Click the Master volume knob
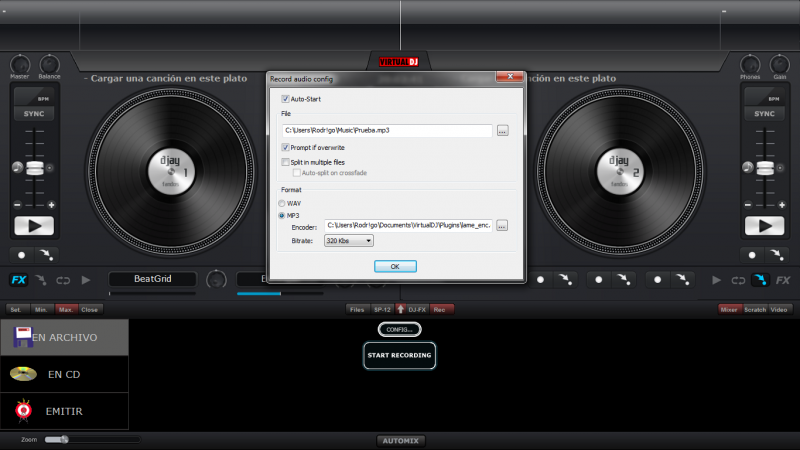Screen dimensions: 800x450 pos(20,64)
